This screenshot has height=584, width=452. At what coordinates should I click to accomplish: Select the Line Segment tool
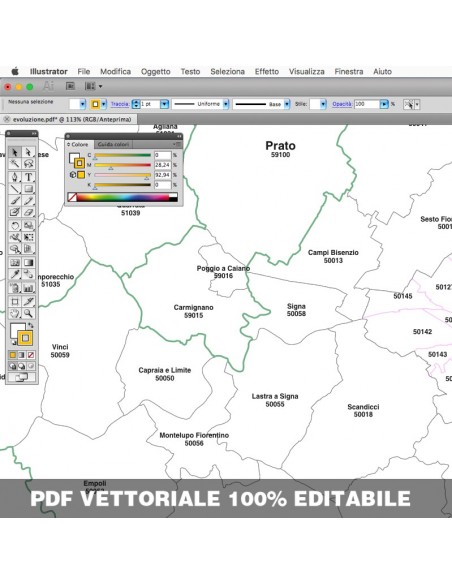point(15,189)
